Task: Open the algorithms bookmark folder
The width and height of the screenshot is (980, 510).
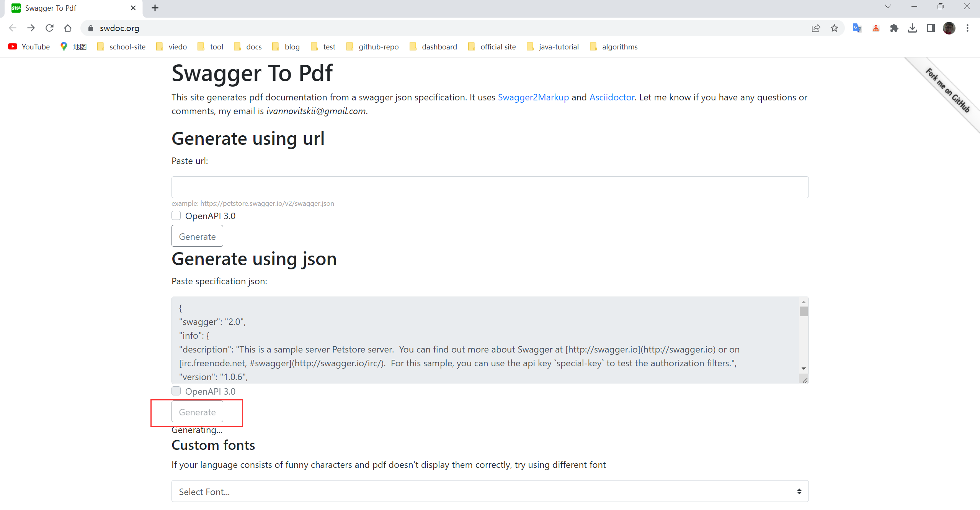Action: tap(614, 47)
